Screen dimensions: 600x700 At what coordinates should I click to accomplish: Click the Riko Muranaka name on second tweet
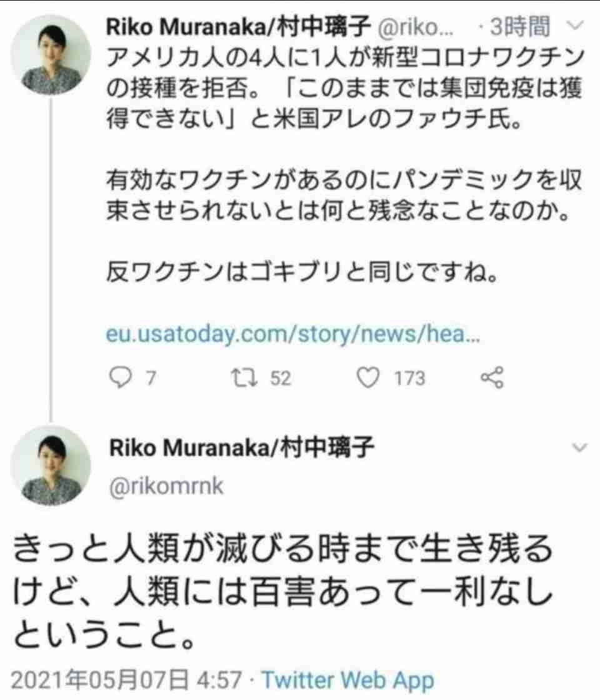point(241,447)
